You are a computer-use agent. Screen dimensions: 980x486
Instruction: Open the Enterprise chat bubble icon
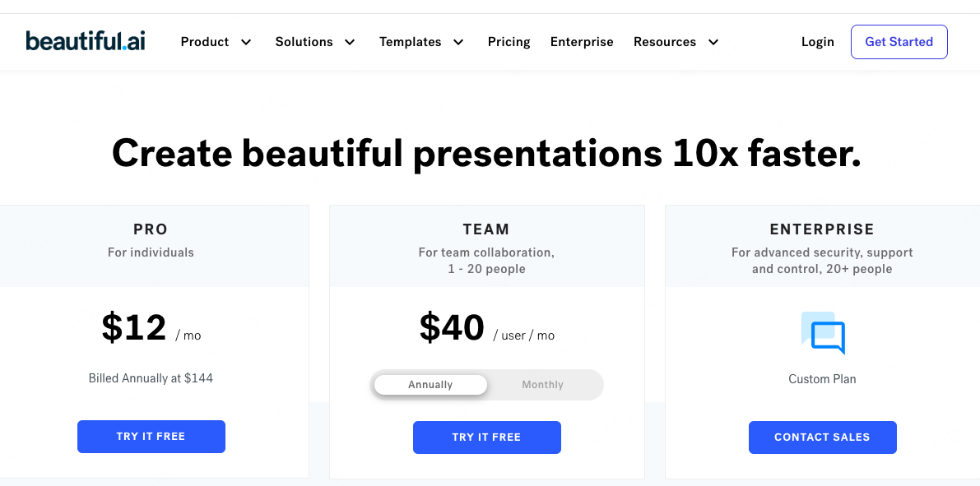(823, 333)
